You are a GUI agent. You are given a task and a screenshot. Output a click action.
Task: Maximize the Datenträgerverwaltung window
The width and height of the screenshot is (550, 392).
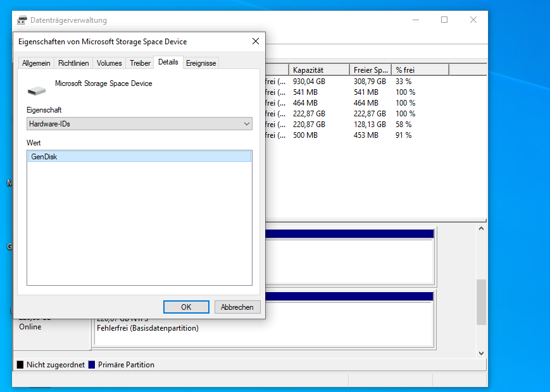pyautogui.click(x=444, y=20)
